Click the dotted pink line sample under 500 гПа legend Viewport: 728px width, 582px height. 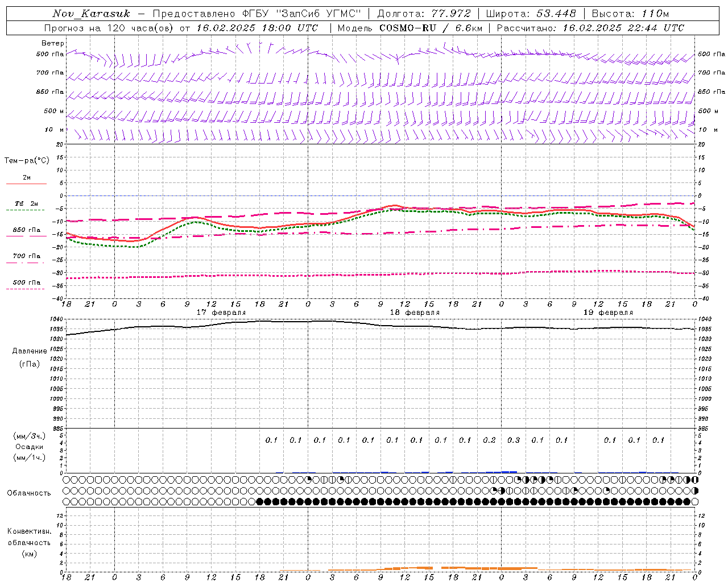point(25,289)
